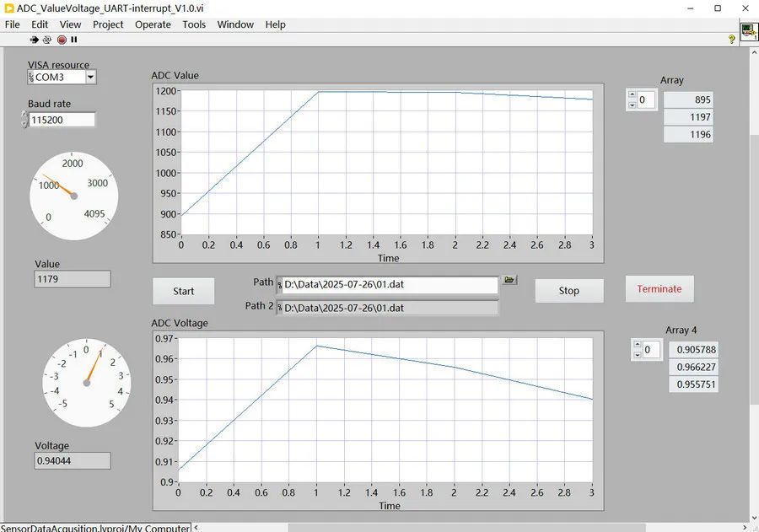Open the Tools menu
Viewport: 759px width, 532px height.
point(194,24)
